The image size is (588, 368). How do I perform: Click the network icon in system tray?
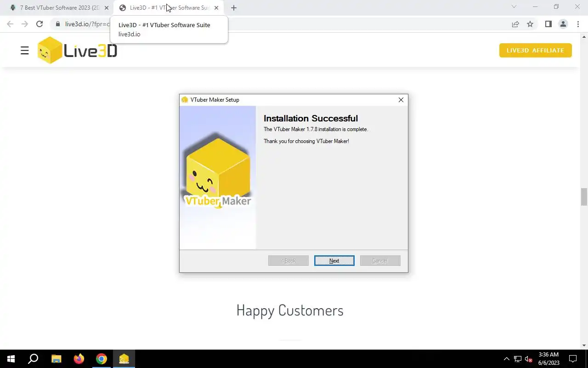pyautogui.click(x=518, y=359)
